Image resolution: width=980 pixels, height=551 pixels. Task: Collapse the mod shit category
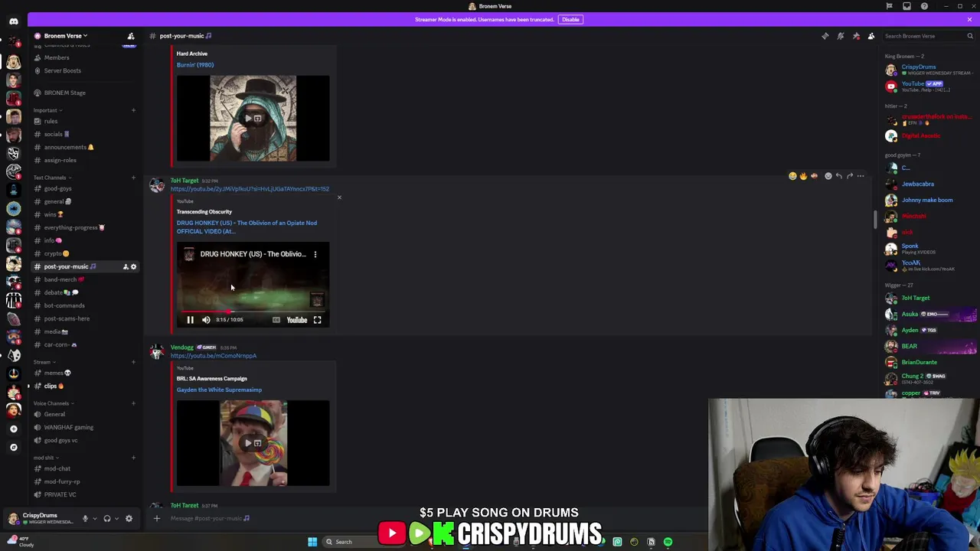click(x=45, y=458)
